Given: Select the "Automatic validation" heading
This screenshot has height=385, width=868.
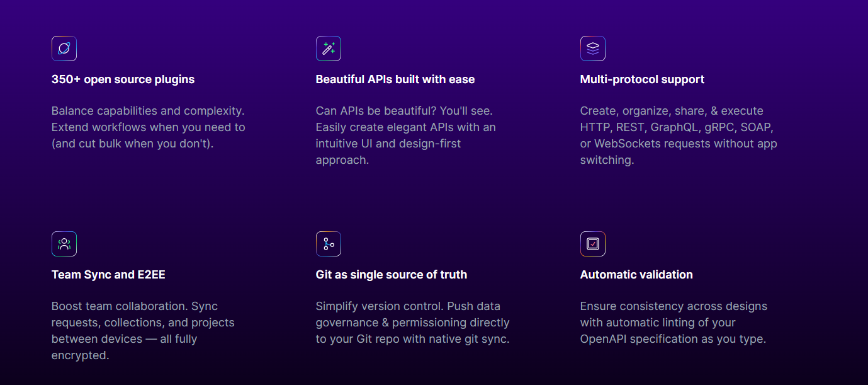Looking at the screenshot, I should coord(636,275).
